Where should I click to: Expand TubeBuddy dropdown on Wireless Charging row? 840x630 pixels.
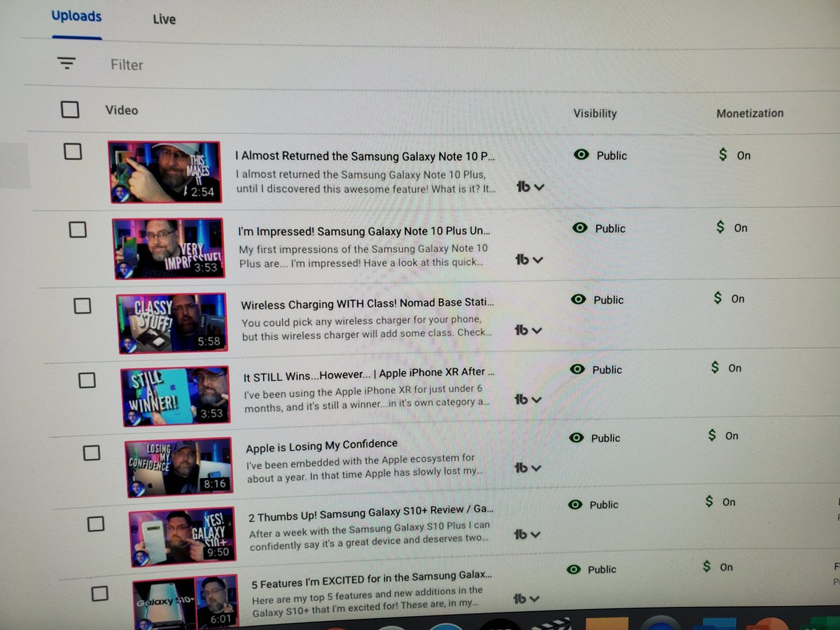528,330
